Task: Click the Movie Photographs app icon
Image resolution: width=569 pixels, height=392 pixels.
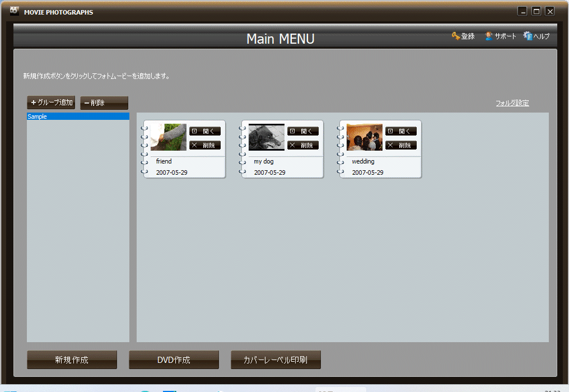Action: (x=15, y=11)
